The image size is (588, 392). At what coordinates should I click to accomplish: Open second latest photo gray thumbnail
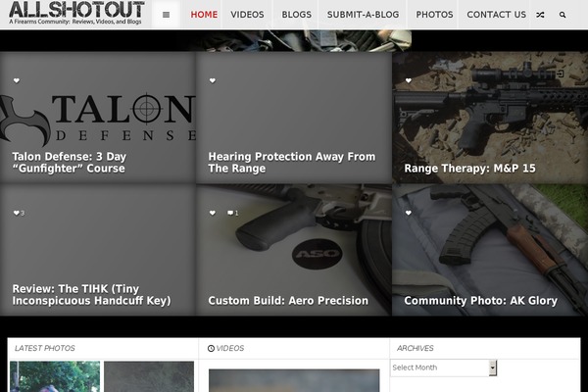tap(149, 376)
